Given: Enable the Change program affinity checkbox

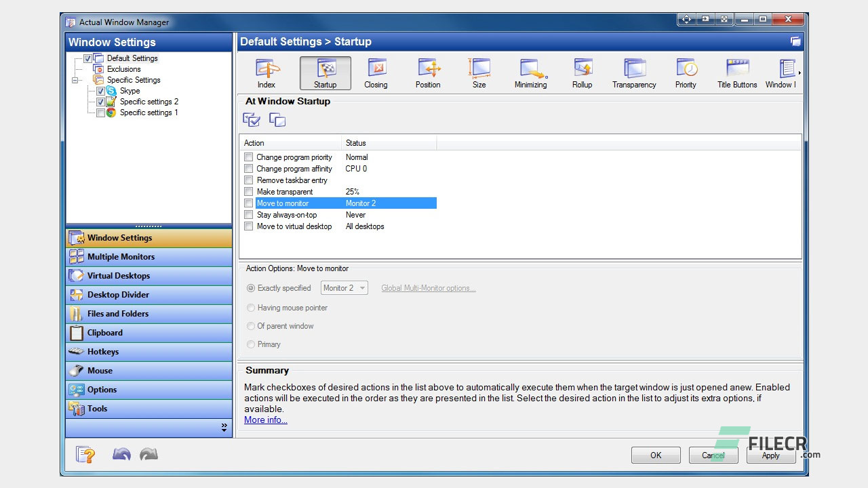Looking at the screenshot, I should 248,169.
